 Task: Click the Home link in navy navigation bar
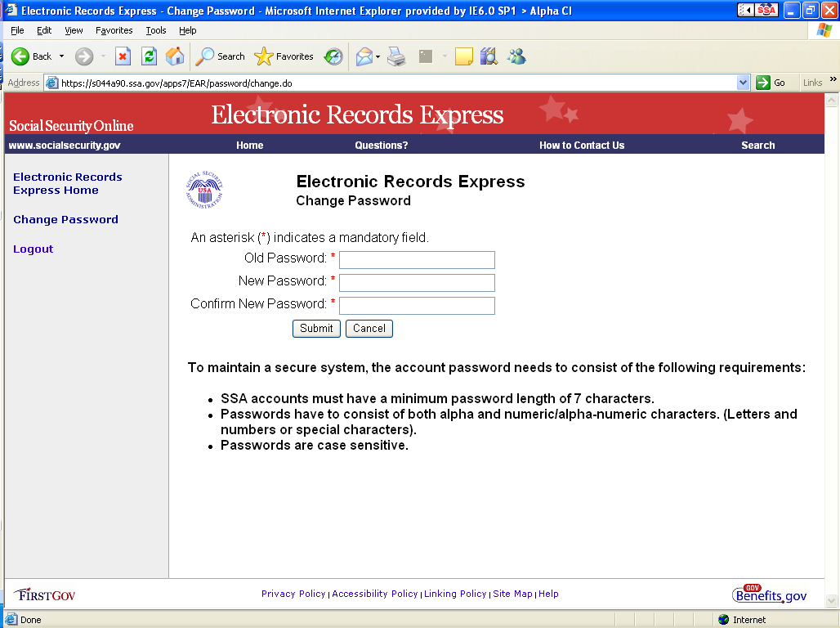(250, 146)
